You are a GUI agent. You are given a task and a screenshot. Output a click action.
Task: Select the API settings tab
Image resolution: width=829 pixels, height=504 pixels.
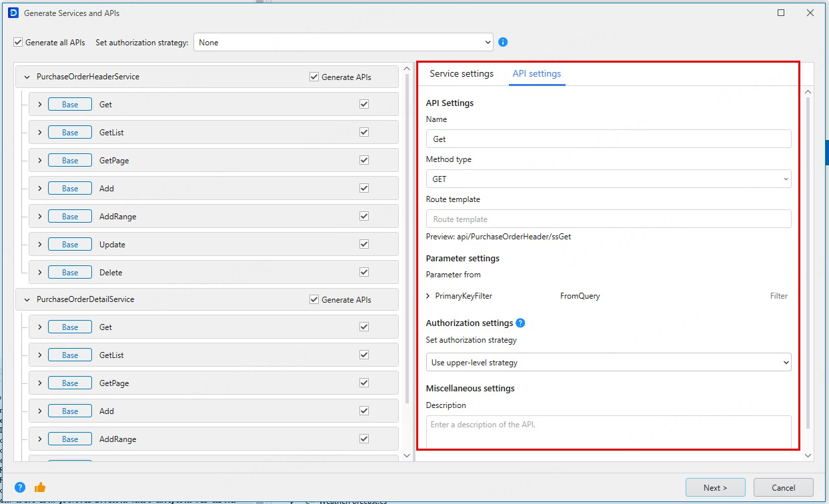[x=536, y=73]
